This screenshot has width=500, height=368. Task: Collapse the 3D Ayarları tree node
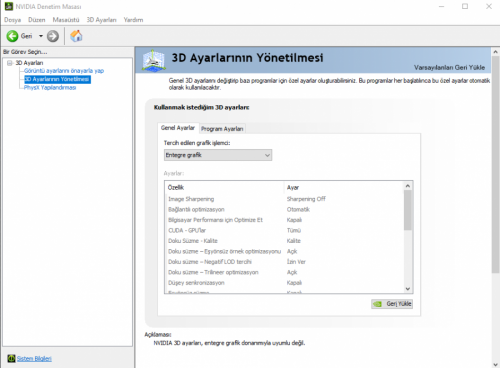(10, 63)
